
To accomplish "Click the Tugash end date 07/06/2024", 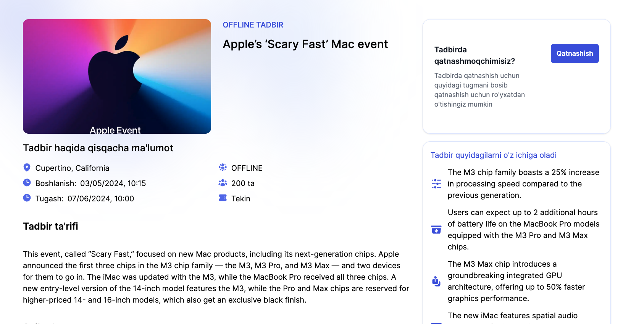I will [x=101, y=199].
